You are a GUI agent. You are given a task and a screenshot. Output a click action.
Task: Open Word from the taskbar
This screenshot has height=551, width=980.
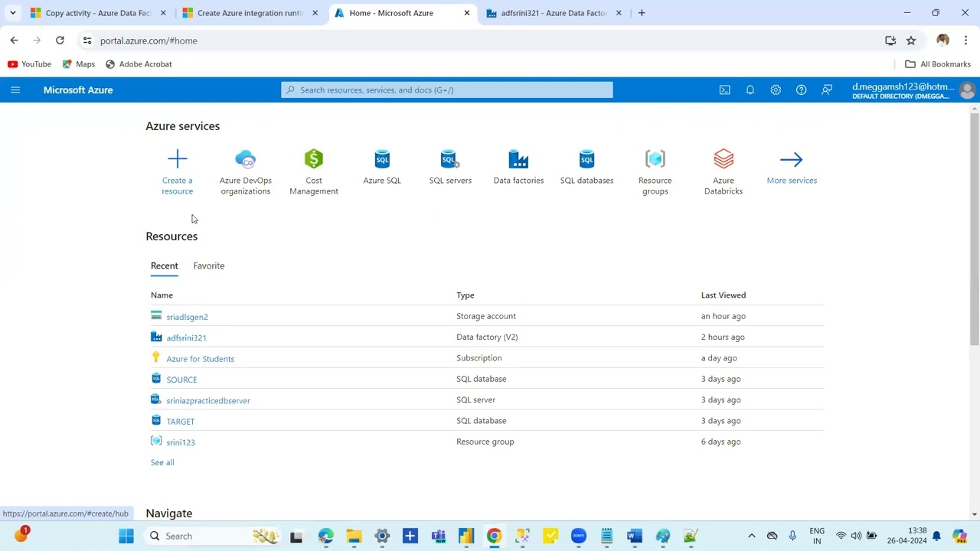pos(634,536)
